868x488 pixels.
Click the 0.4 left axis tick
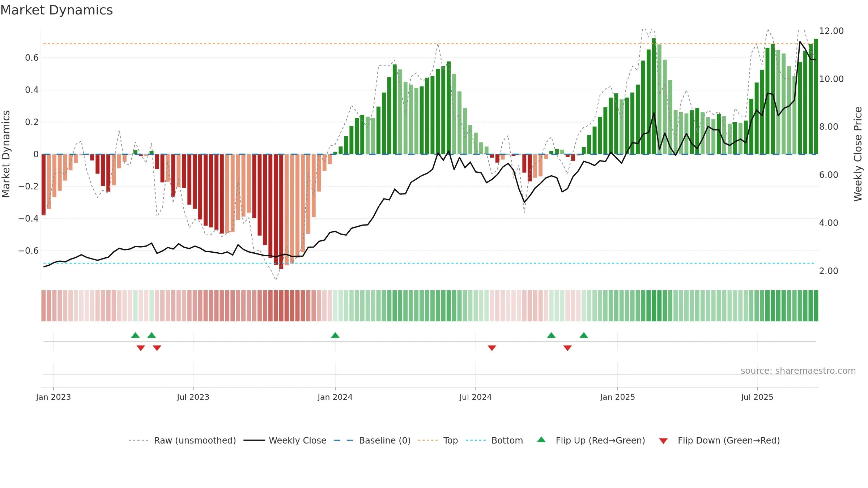pos(32,90)
